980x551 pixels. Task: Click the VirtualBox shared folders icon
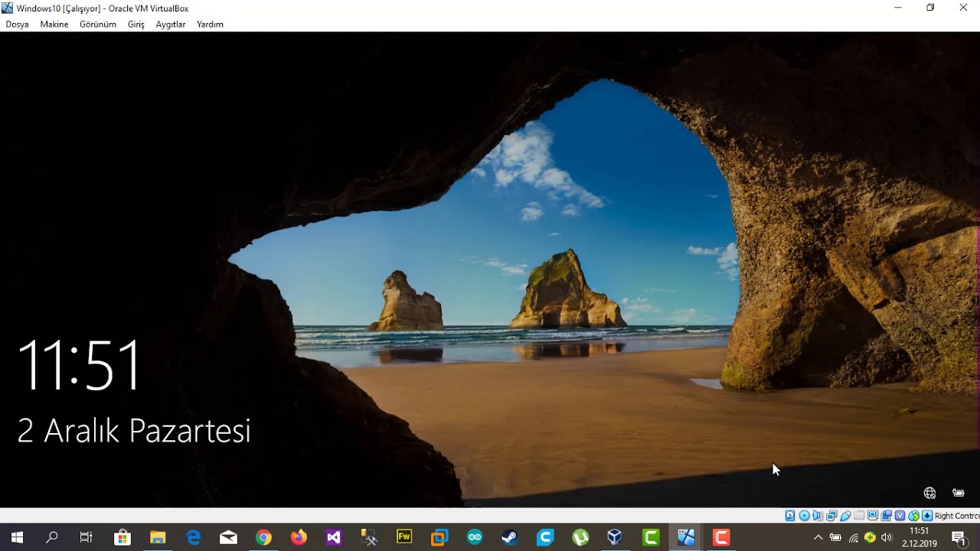click(x=859, y=516)
